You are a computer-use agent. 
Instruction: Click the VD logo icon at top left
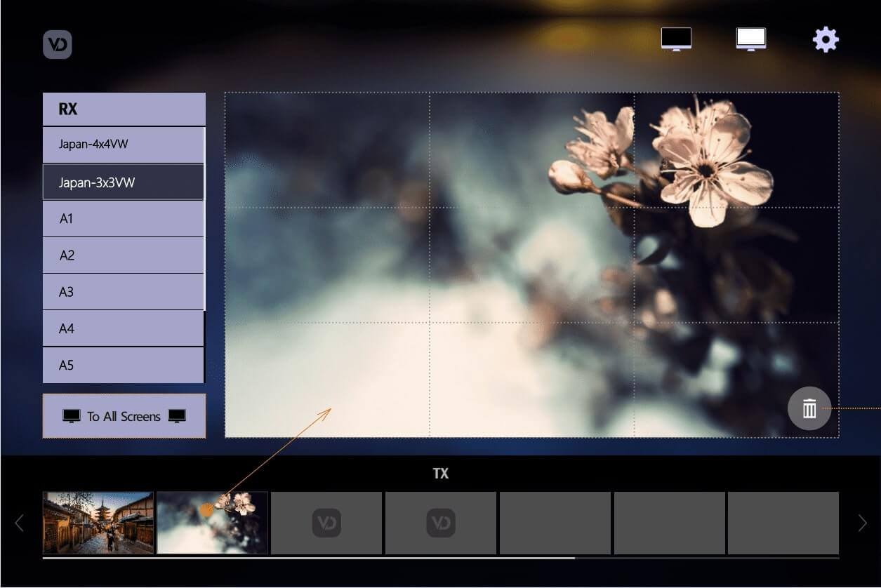pos(57,45)
